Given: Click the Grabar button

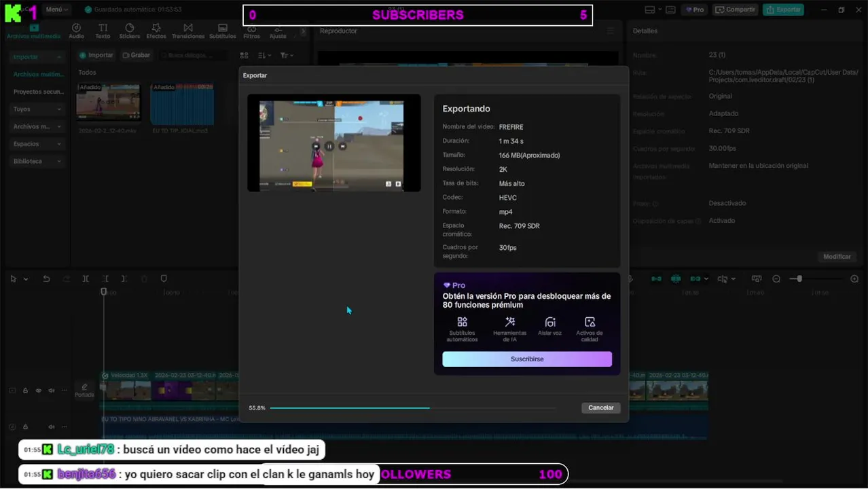Looking at the screenshot, I should click(x=136, y=55).
